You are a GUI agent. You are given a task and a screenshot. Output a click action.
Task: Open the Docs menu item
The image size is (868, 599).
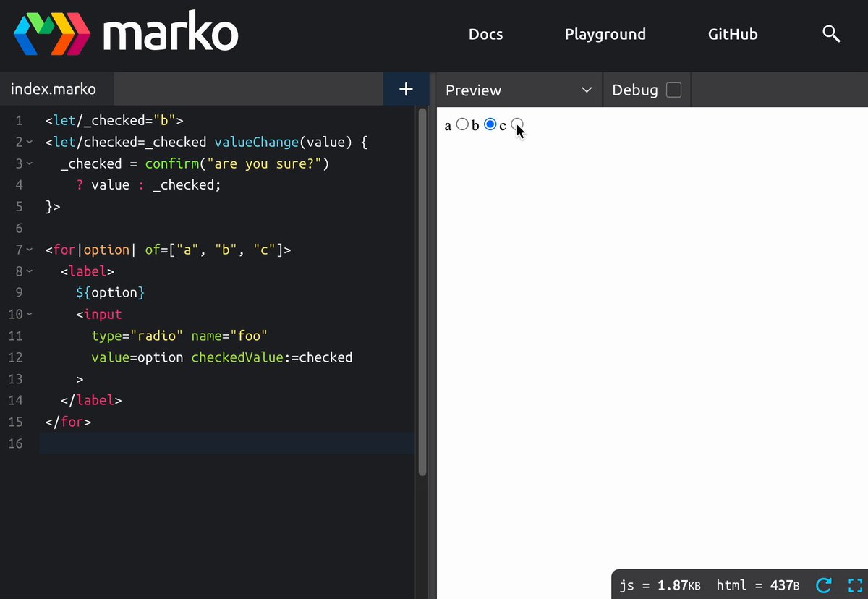[485, 34]
